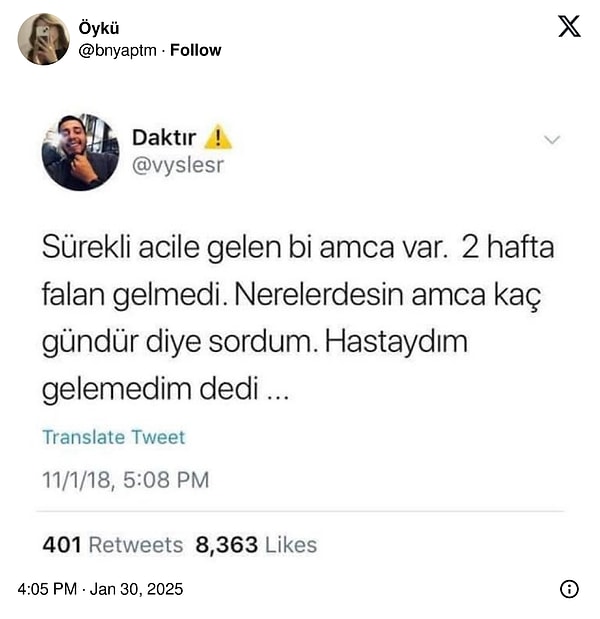Click Translate Tweet link
Viewport: 600px width, 619px height.
(x=114, y=437)
